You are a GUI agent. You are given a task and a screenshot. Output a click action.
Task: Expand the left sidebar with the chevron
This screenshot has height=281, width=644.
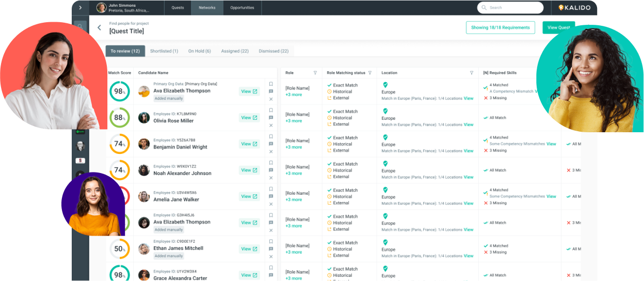(80, 8)
